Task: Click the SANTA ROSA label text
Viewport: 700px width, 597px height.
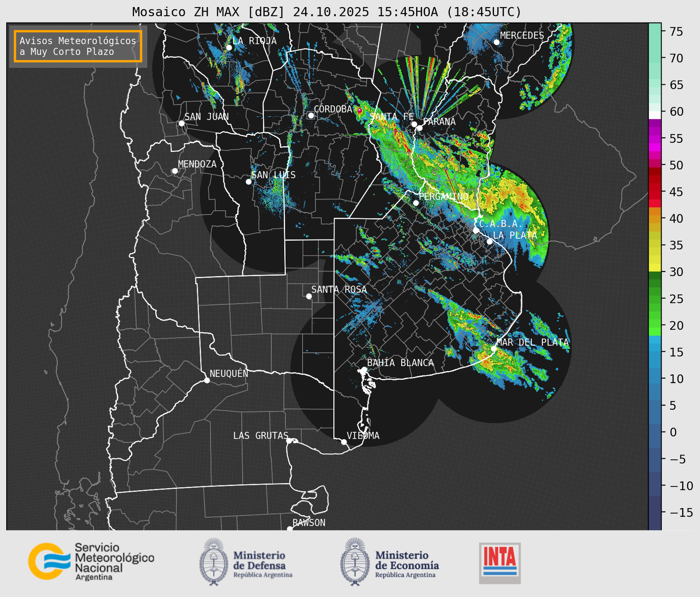Action: tap(339, 289)
